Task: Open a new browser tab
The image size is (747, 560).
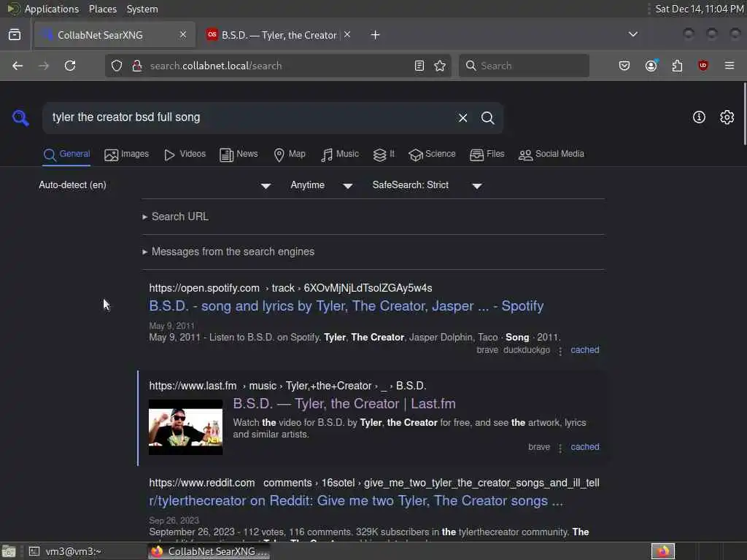Action: point(376,35)
